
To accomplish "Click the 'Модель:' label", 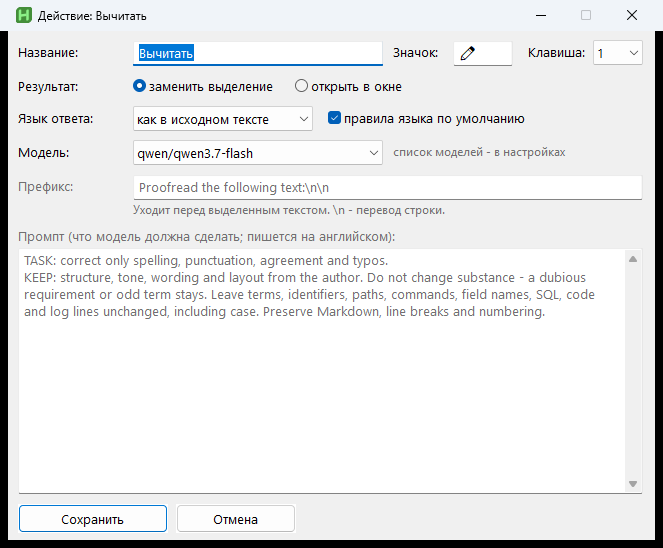I will pos(44,153).
